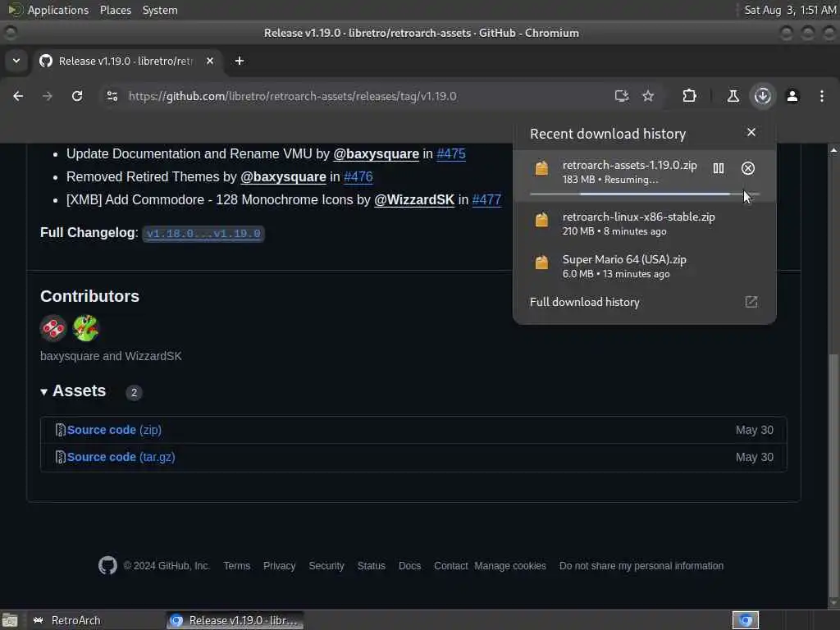The image size is (840, 630).
Task: Click the forward navigation arrow
Action: pos(48,96)
